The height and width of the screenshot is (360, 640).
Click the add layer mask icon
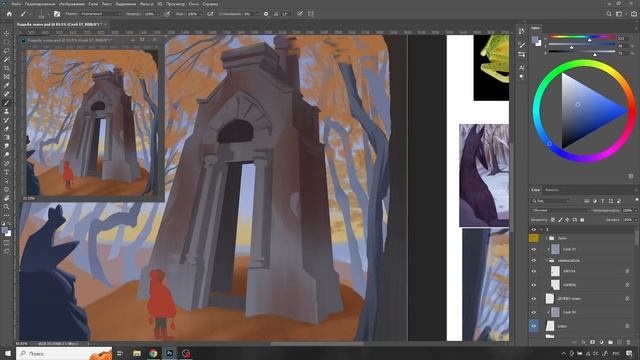[x=592, y=342]
